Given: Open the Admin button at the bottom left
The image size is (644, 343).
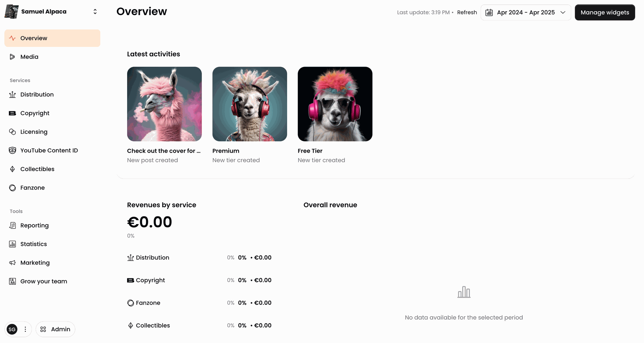Looking at the screenshot, I should click(55, 329).
